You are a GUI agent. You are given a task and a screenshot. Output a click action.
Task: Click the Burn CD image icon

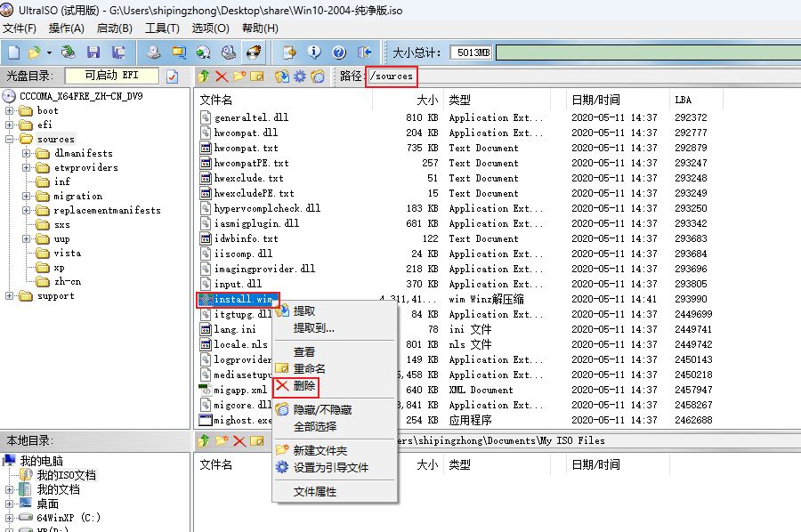click(x=255, y=52)
